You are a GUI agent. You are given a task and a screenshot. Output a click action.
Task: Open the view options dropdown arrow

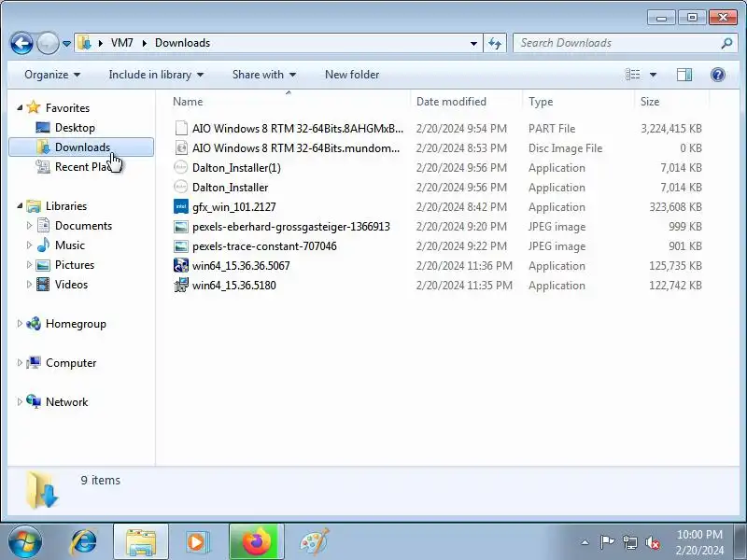pyautogui.click(x=653, y=75)
